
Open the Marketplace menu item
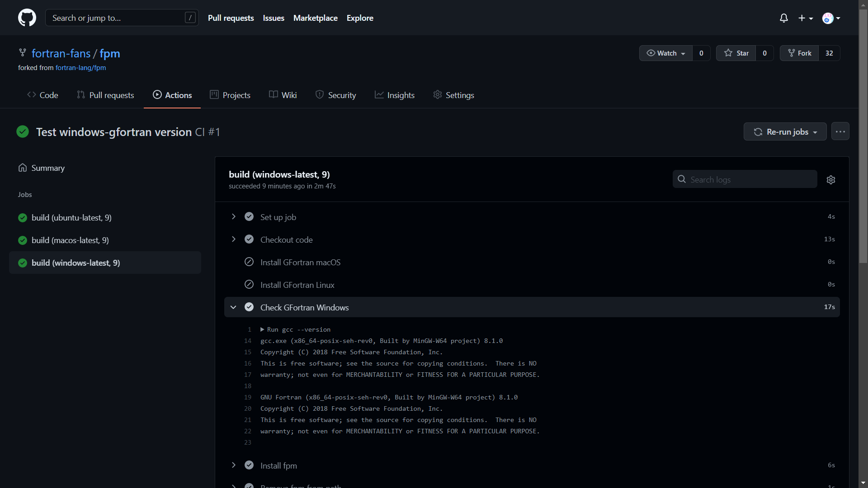[x=316, y=18]
